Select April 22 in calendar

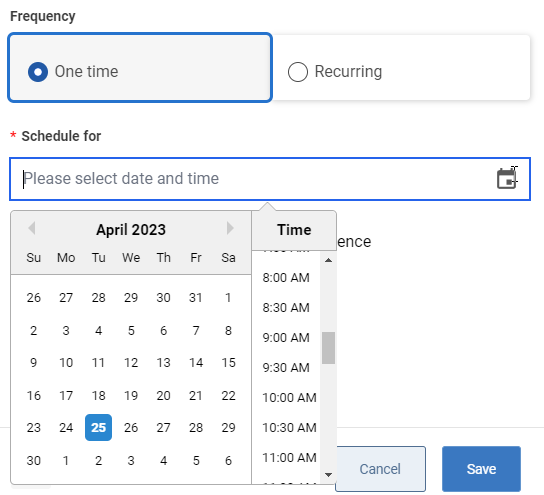coord(228,395)
